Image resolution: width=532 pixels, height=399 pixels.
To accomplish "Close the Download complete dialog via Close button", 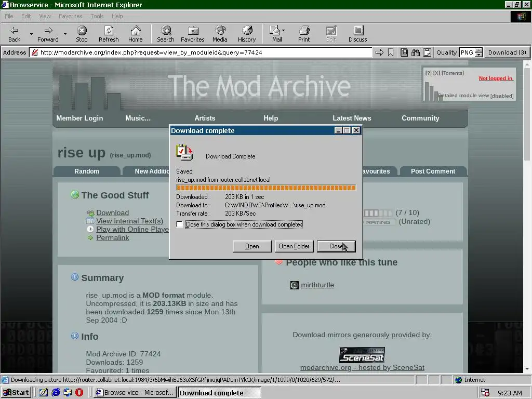I will pos(336,246).
